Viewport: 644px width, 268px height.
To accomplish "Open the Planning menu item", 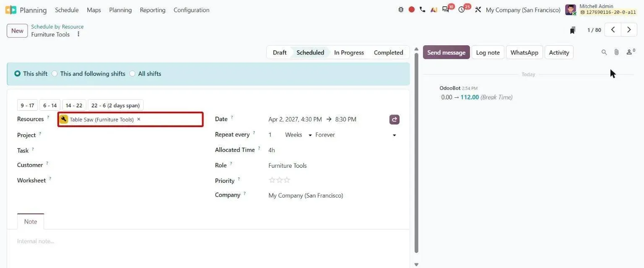I will [x=120, y=10].
